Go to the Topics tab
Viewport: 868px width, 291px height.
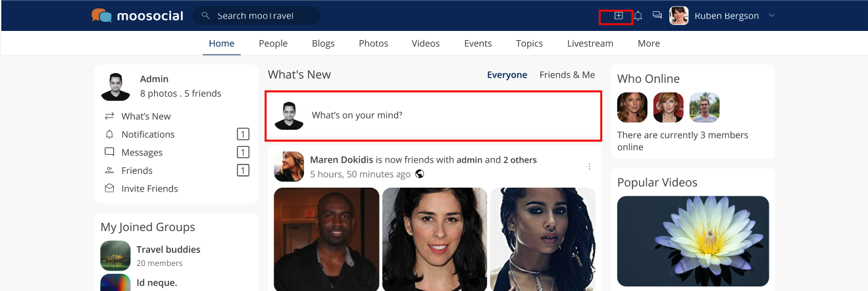529,43
